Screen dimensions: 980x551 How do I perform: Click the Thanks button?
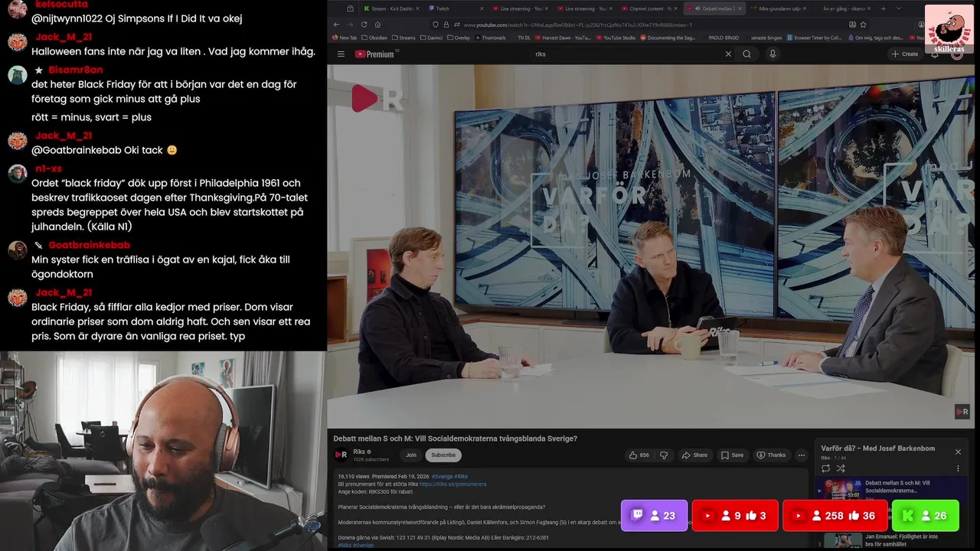tap(771, 455)
